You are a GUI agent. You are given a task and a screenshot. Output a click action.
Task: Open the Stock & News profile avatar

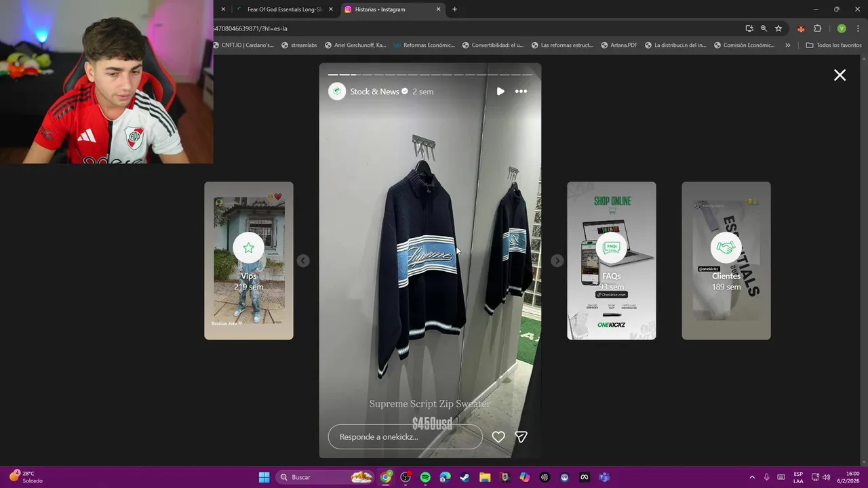point(337,91)
